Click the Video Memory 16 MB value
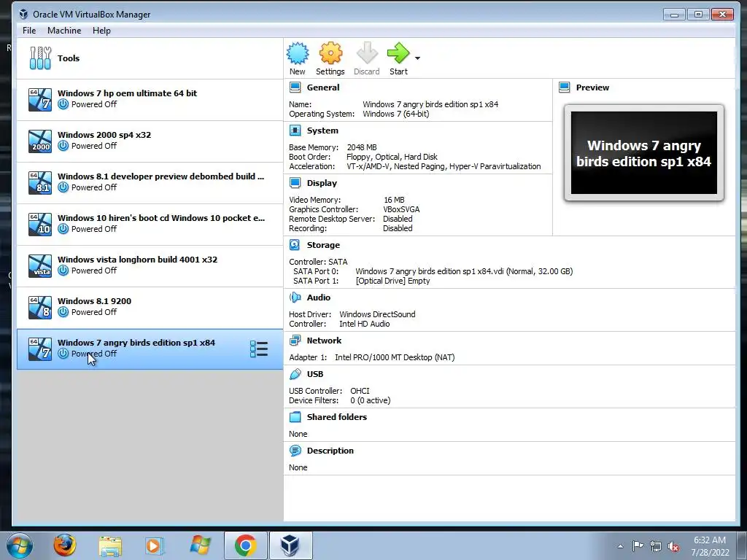Viewport: 747px width, 560px height. (394, 200)
